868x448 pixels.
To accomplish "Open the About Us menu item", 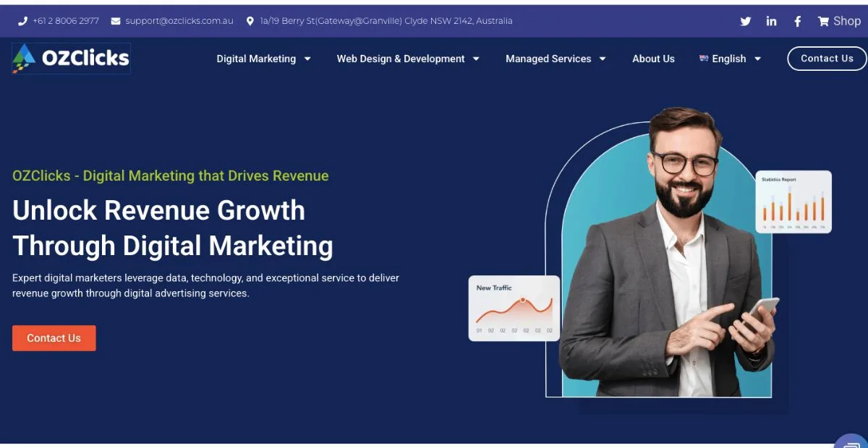I will [653, 59].
